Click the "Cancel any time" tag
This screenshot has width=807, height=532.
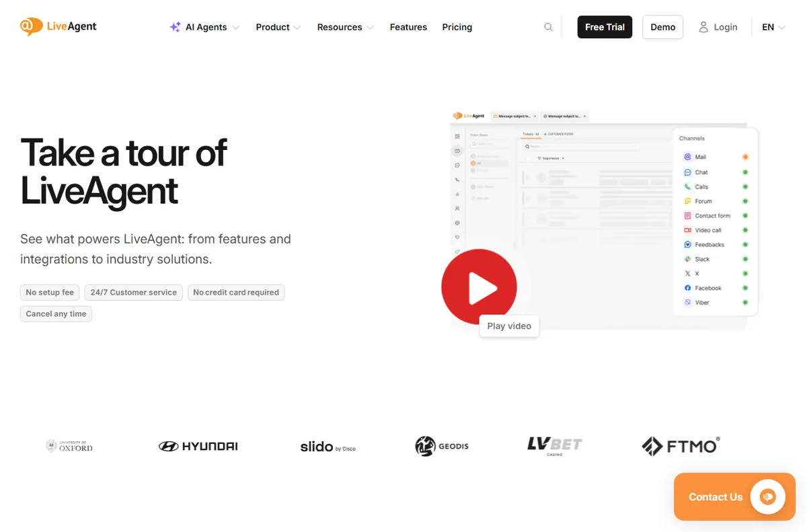tap(56, 314)
